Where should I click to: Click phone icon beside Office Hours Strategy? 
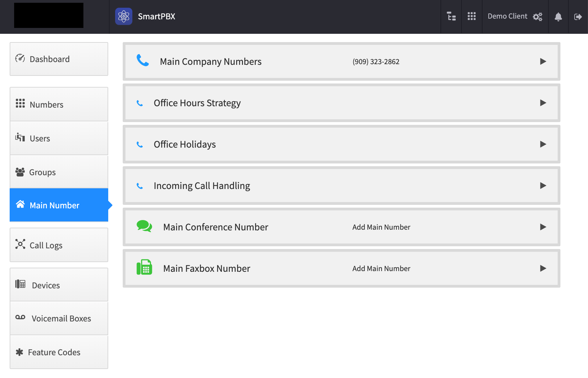[x=140, y=103]
